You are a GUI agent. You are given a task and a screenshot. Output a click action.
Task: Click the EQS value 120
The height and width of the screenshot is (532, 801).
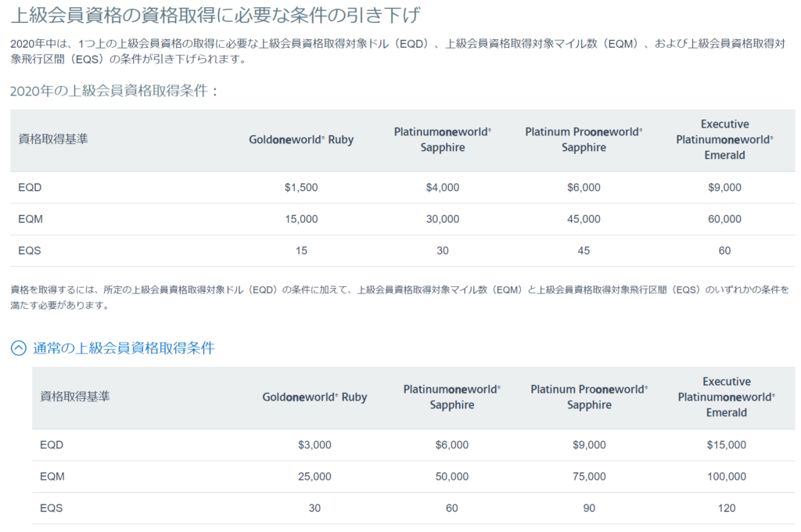[x=726, y=508]
